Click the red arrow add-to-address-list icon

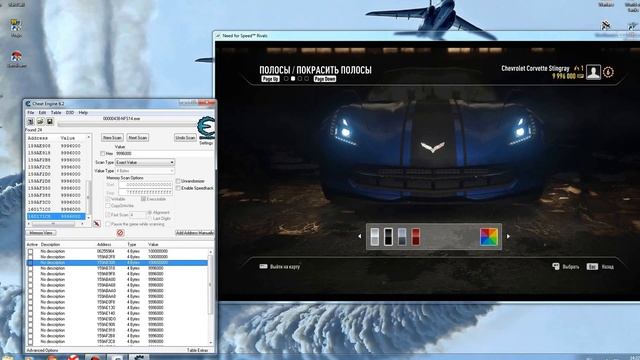pyautogui.click(x=97, y=224)
